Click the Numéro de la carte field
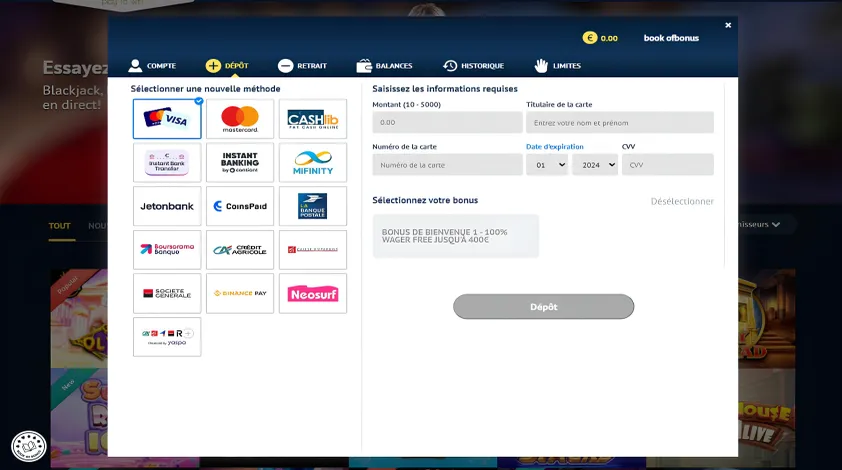This screenshot has height=470, width=842. pyautogui.click(x=447, y=165)
